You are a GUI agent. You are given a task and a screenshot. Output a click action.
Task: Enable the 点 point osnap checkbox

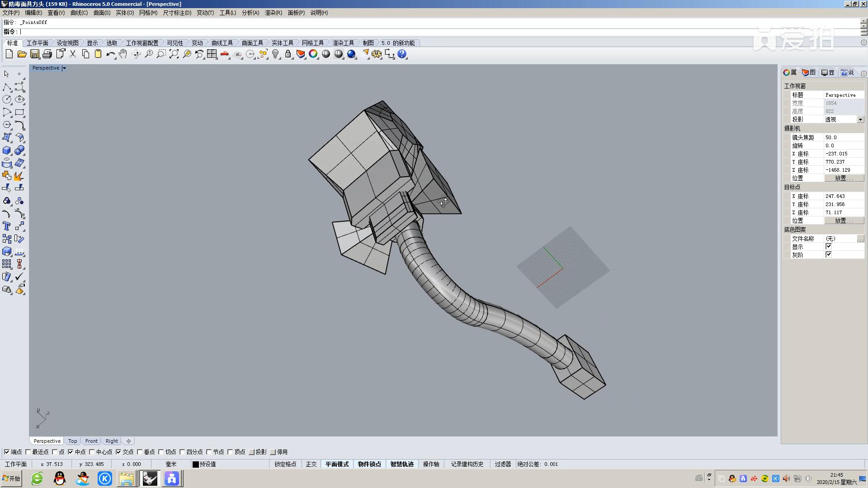click(x=55, y=452)
